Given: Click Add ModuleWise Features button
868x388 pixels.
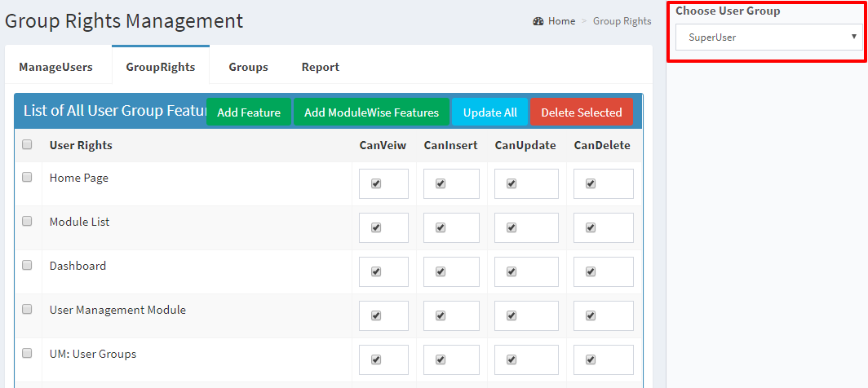Looking at the screenshot, I should pyautogui.click(x=371, y=112).
